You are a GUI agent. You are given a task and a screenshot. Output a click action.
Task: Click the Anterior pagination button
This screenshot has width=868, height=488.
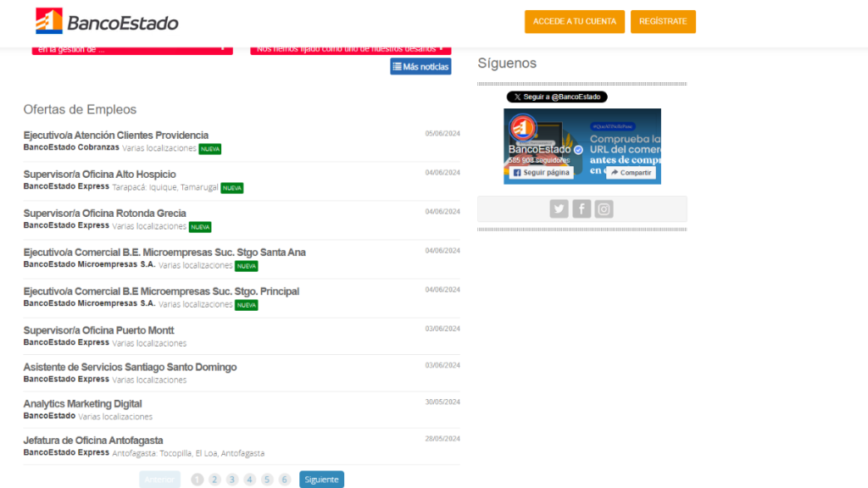[159, 480]
